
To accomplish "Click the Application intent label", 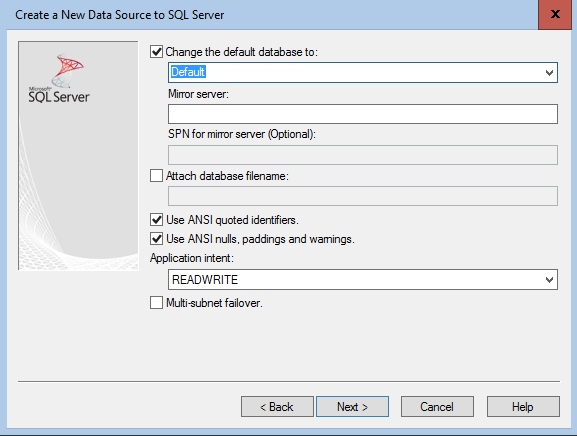I will [x=192, y=258].
